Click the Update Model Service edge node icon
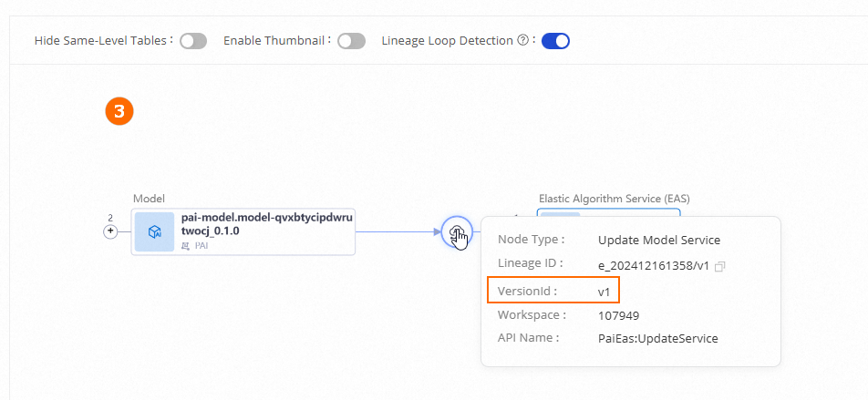The width and height of the screenshot is (868, 400). [x=457, y=231]
